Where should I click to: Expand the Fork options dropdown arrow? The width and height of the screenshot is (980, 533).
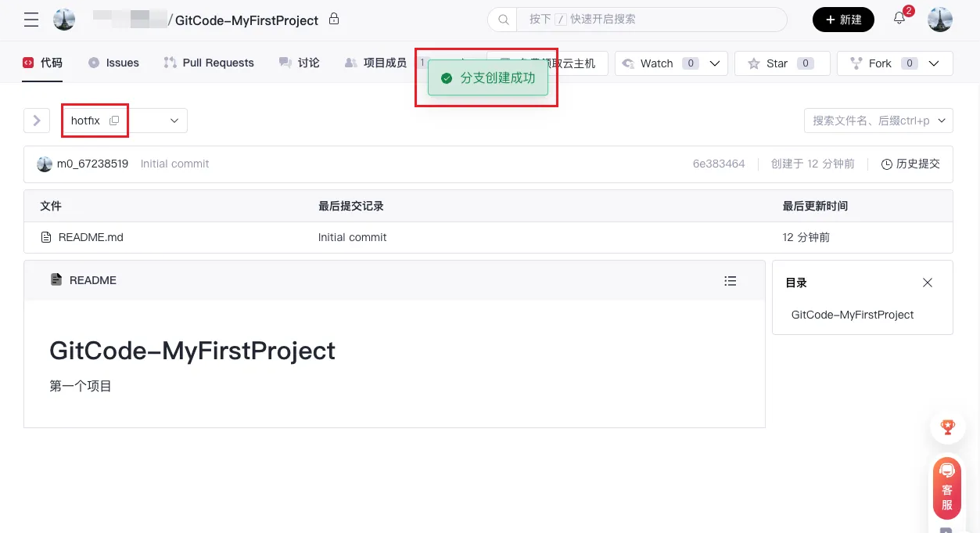click(933, 63)
